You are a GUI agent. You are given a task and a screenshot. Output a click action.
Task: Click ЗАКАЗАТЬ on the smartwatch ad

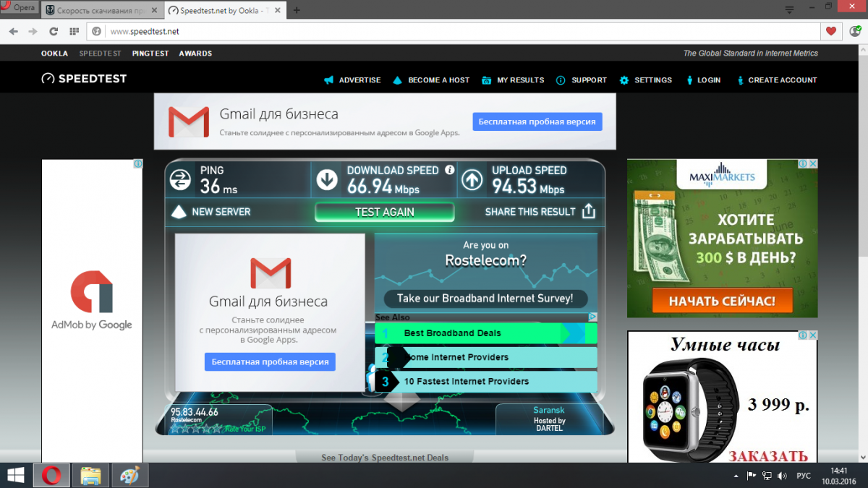tap(767, 456)
